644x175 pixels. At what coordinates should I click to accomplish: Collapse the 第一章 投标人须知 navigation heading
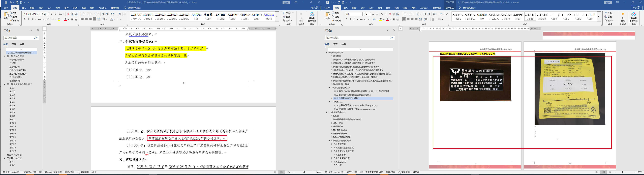click(x=5, y=56)
